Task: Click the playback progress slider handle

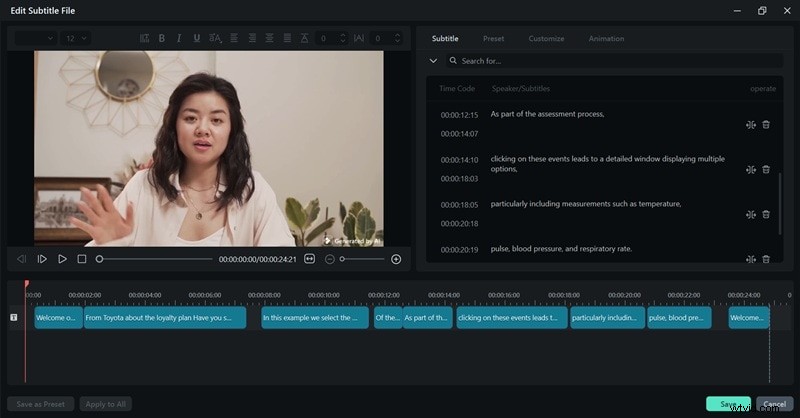Action: (x=99, y=259)
